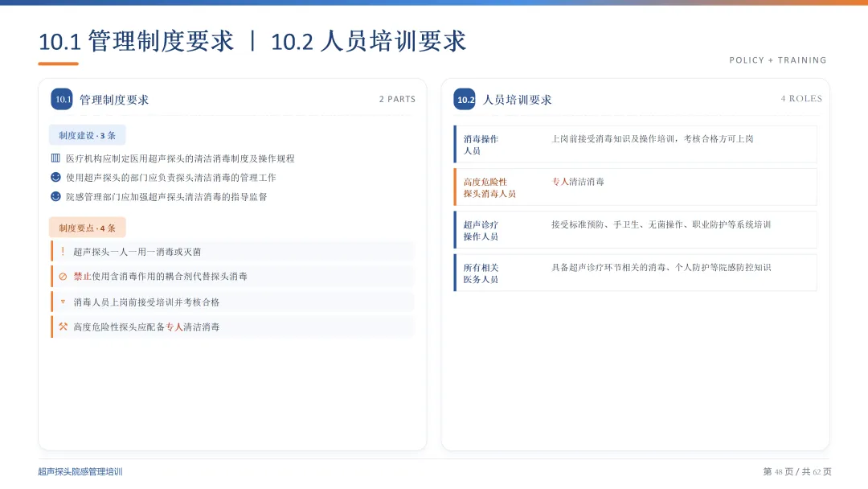Click text 使用超声探头的部门应负责探头清洁消毒的管理工作
Image resolution: width=868 pixels, height=489 pixels.
coord(171,177)
